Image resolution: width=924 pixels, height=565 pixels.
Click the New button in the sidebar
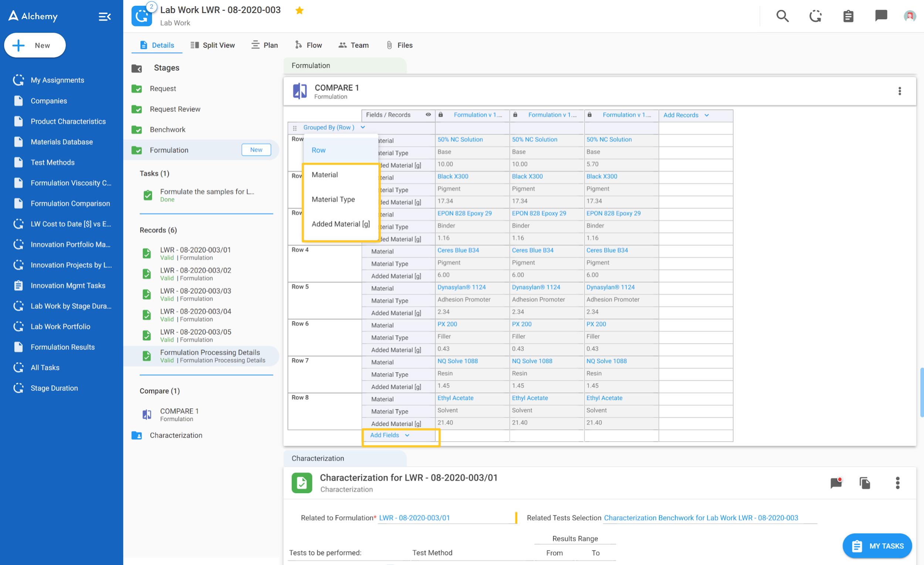click(x=35, y=45)
